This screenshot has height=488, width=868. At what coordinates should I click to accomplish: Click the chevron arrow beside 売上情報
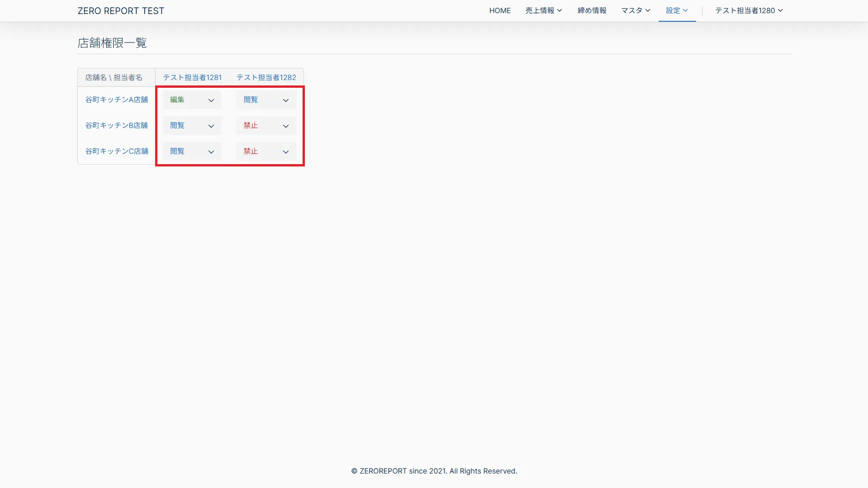coord(560,10)
